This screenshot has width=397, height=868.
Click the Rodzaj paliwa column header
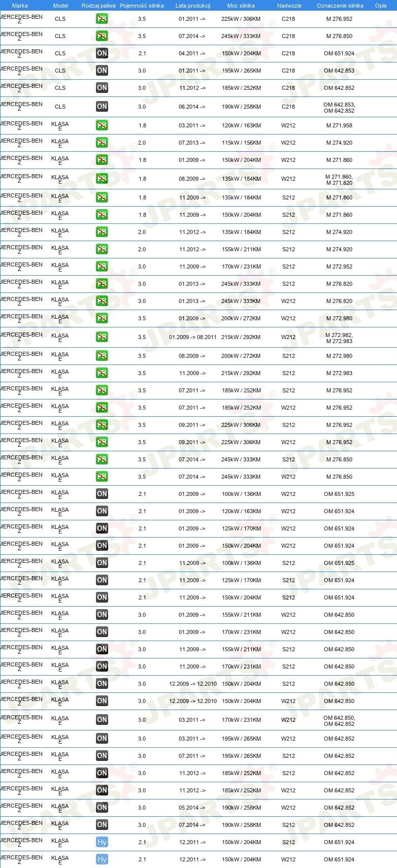98,6
